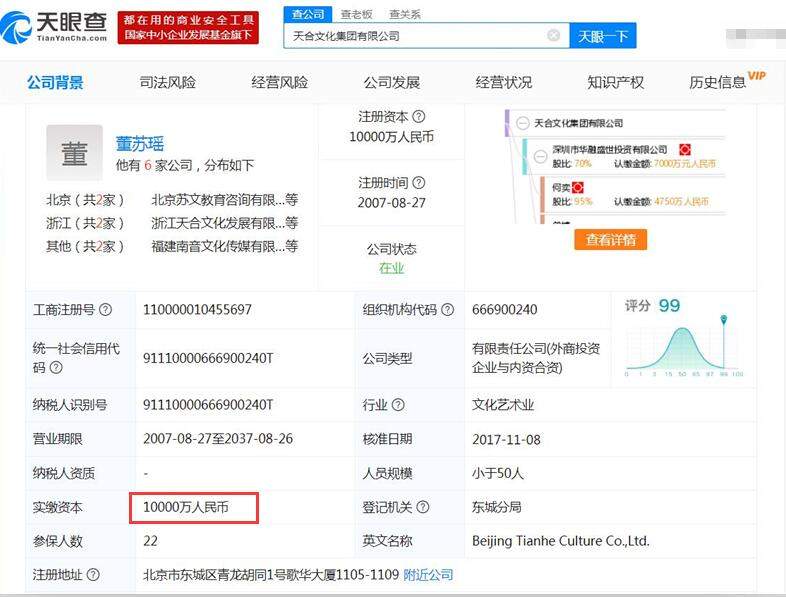Click help icon next to 注册资本
The image size is (786, 597).
point(419,117)
